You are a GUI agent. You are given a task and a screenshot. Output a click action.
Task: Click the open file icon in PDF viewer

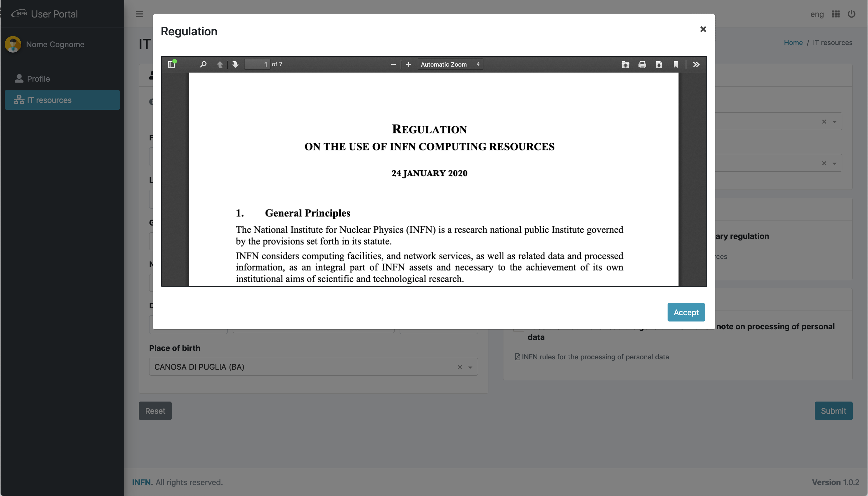click(625, 64)
